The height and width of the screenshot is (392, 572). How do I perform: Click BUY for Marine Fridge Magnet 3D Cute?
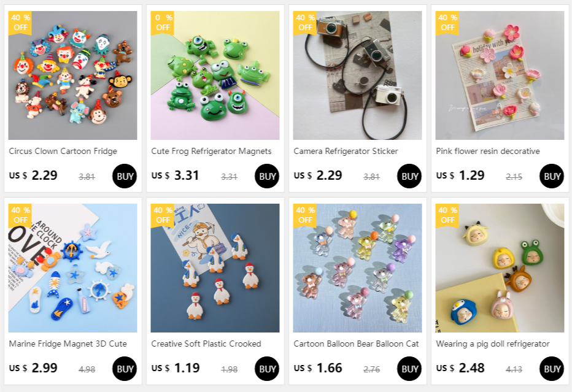pos(125,369)
